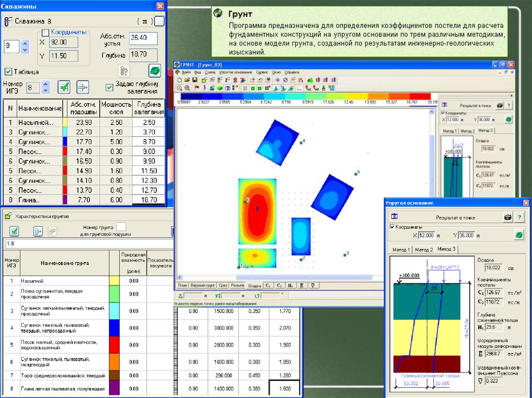
Task: Click the green leaf icon beside Y coordinate field
Action: [x=518, y=235]
